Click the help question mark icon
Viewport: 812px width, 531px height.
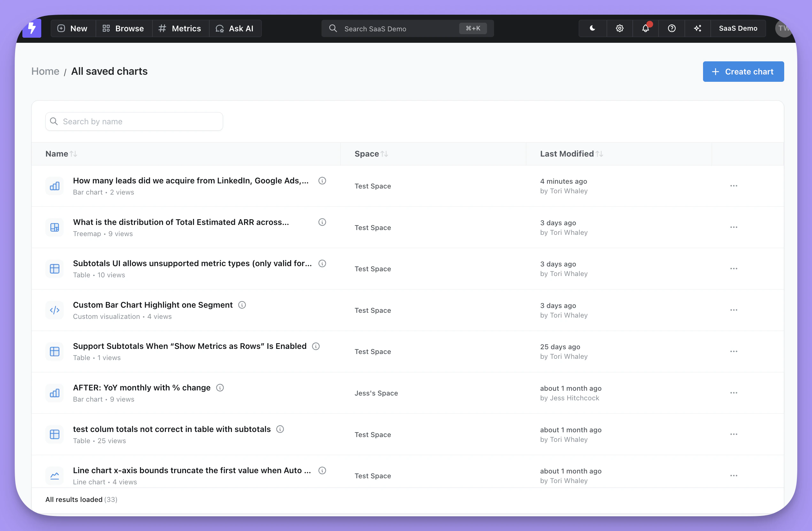tap(671, 28)
